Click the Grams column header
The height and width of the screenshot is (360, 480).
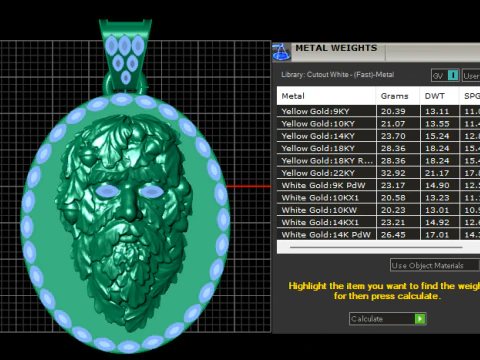click(398, 96)
